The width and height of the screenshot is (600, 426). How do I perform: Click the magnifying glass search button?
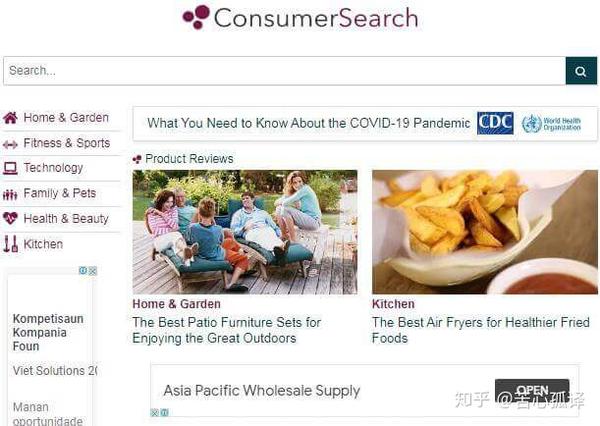point(581,71)
